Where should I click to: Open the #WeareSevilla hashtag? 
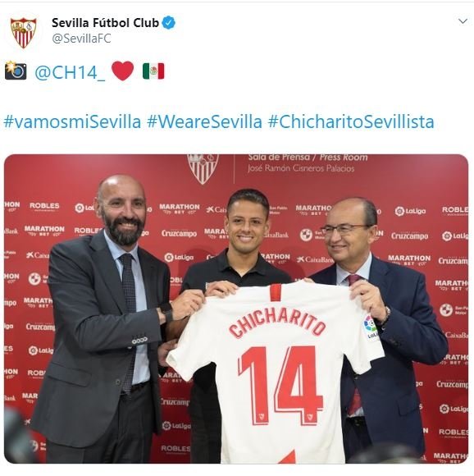204,121
